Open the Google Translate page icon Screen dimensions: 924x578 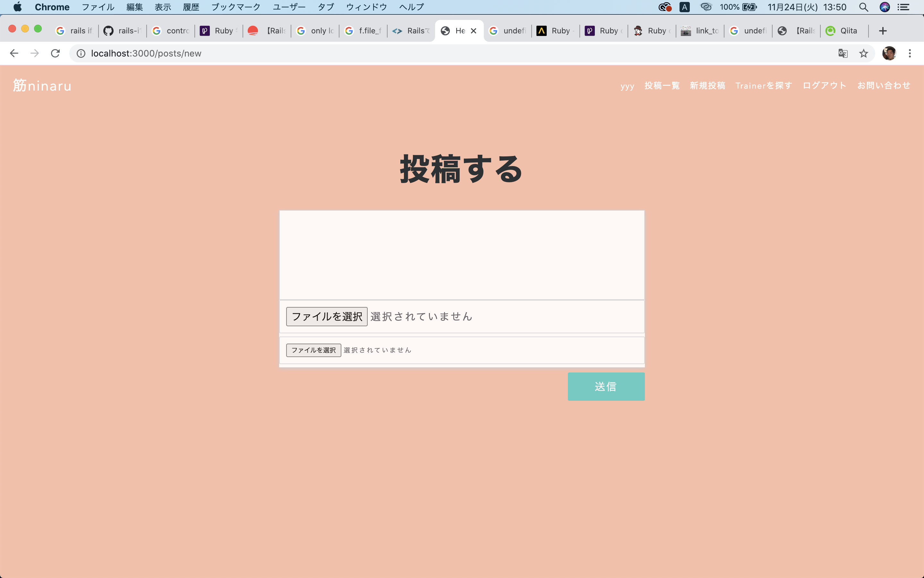(x=843, y=53)
